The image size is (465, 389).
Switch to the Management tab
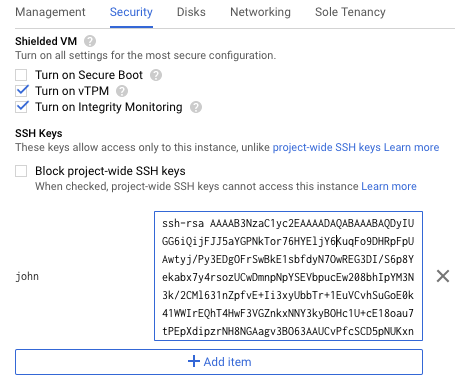(50, 12)
